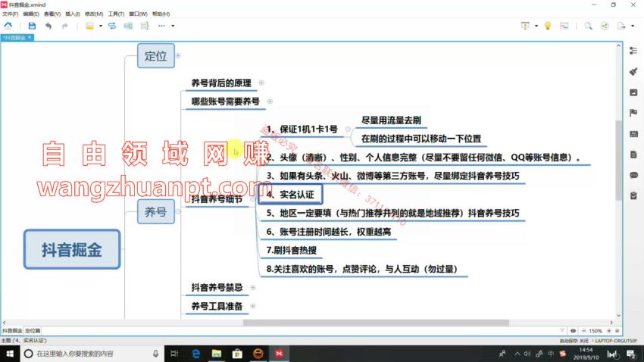Open the export dropdown arrow
The image size is (644, 362).
pyautogui.click(x=633, y=26)
